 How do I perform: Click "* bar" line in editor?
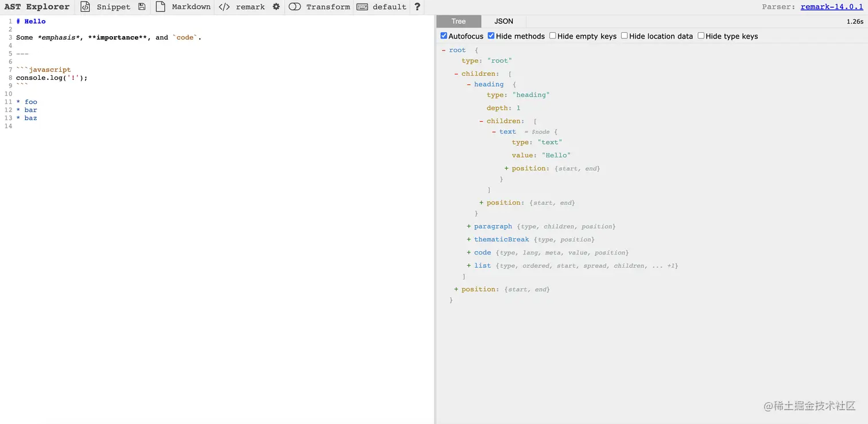(x=27, y=110)
